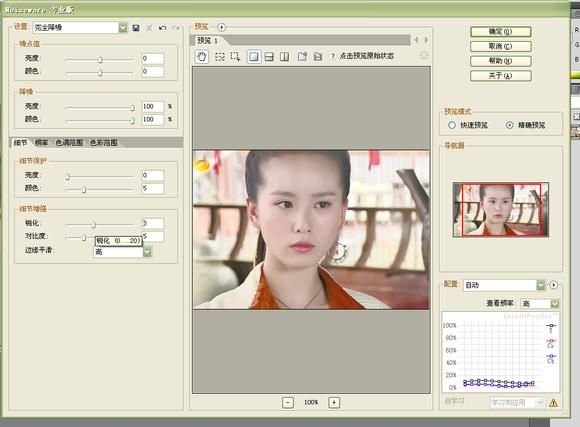Click the 降噪 颜色 field showing 100
Screen dimensions: 580x427
[152, 120]
